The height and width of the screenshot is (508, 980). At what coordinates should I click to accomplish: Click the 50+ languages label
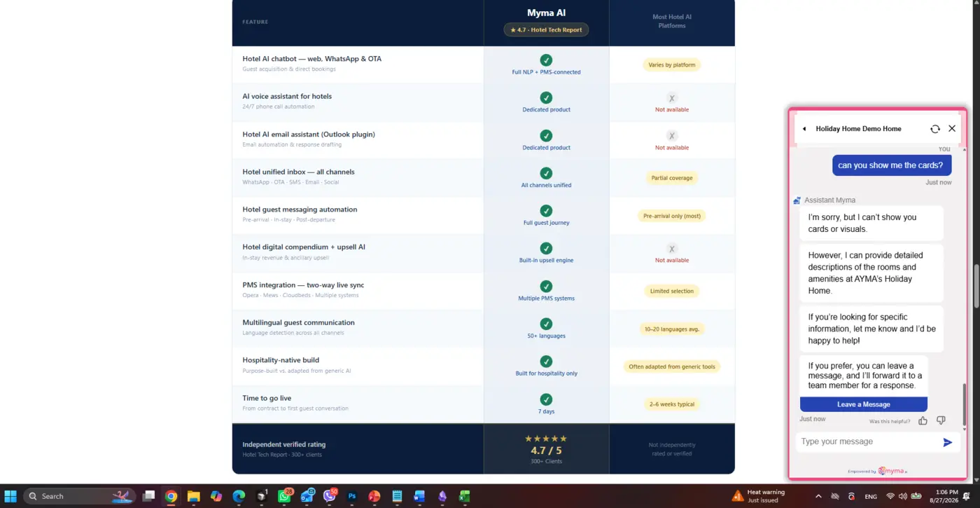[x=546, y=336]
